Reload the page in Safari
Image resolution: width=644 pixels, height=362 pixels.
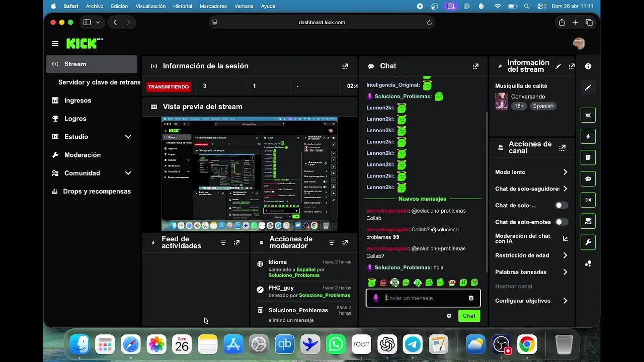[429, 22]
